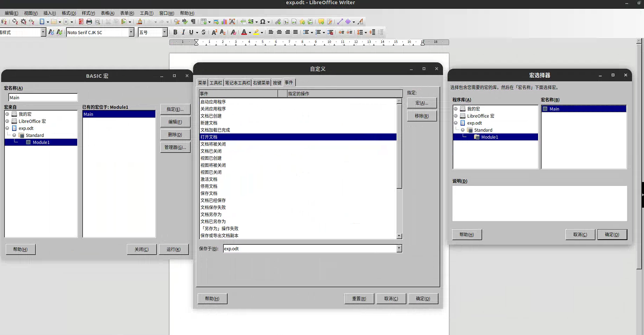This screenshot has height=335, width=644.
Task: Click the Insert Comment icon
Action: [321, 22]
